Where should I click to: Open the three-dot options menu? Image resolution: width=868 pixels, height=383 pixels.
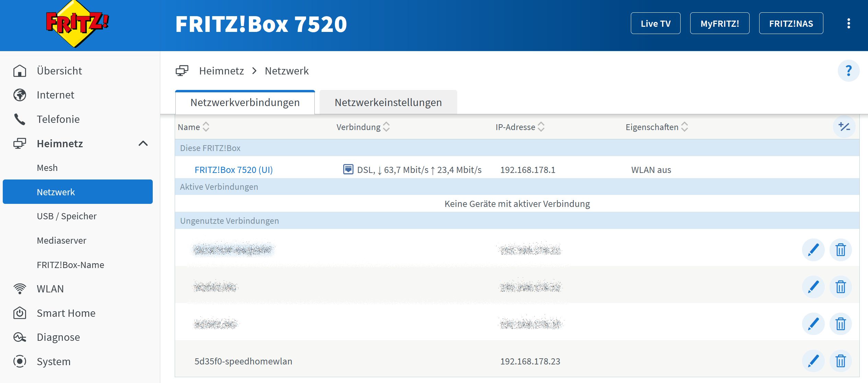848,23
